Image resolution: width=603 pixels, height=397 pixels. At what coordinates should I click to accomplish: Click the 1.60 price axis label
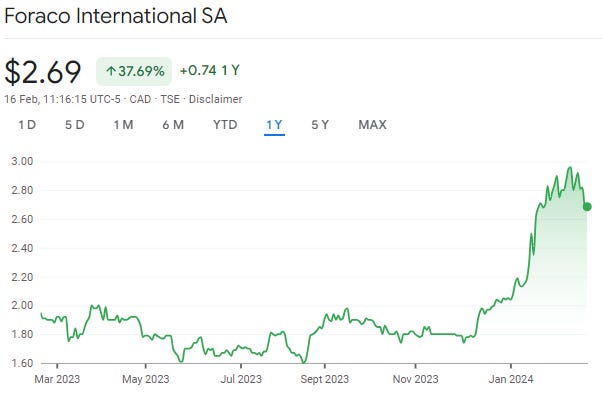point(22,363)
